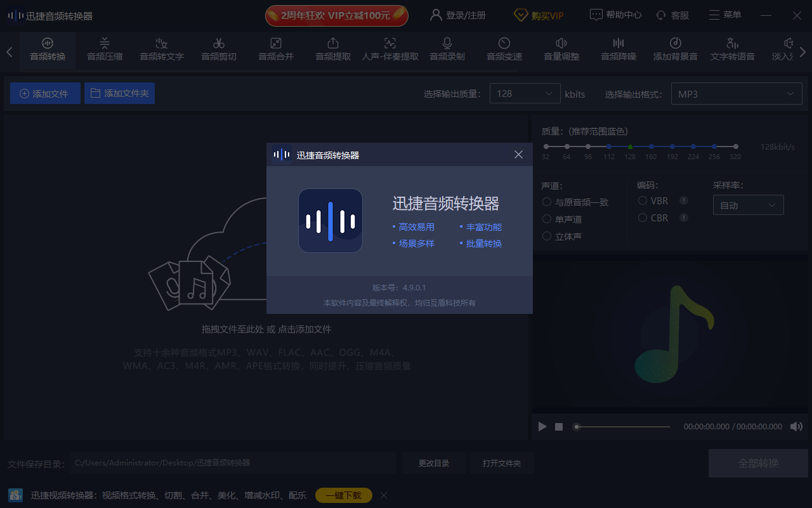Screen dimensions: 812x508
Task: Click the CBR info icon
Action: coord(684,218)
